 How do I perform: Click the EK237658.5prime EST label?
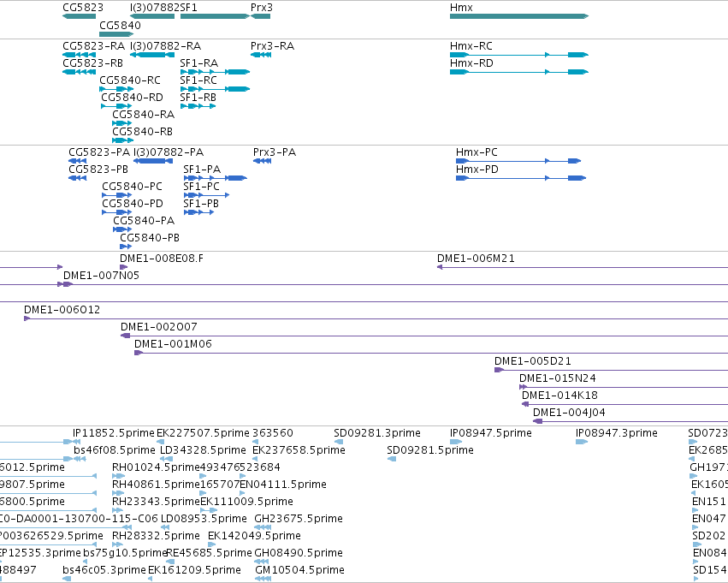pos(299,450)
